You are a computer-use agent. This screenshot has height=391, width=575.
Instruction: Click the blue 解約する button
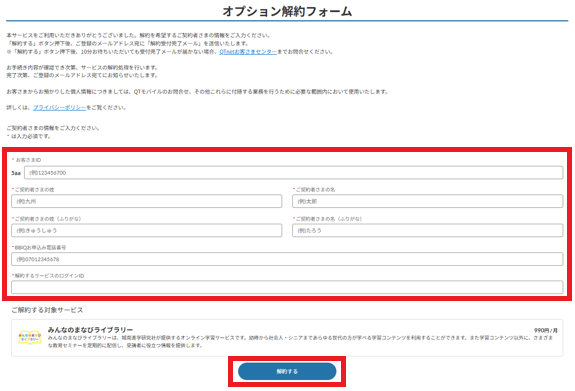tap(287, 371)
